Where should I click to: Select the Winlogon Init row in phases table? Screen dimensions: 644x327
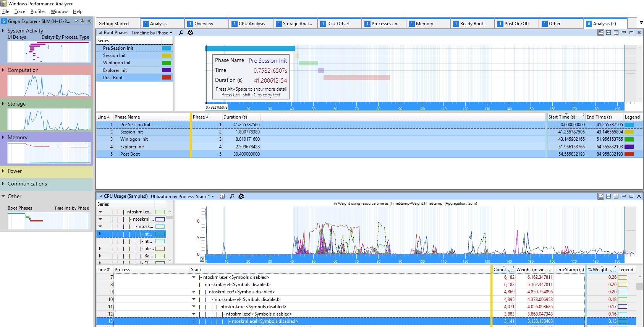point(369,139)
